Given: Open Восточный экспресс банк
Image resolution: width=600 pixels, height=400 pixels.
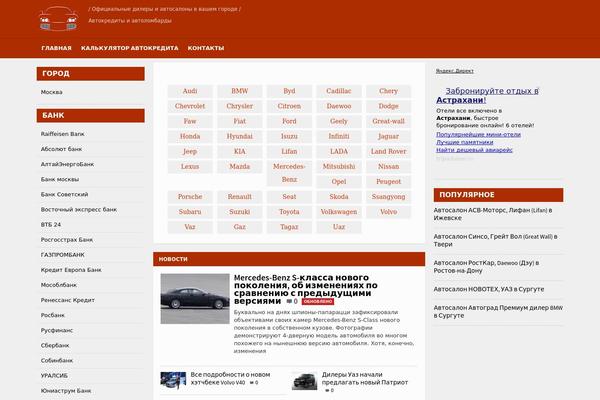Looking at the screenshot, I should pos(79,209).
